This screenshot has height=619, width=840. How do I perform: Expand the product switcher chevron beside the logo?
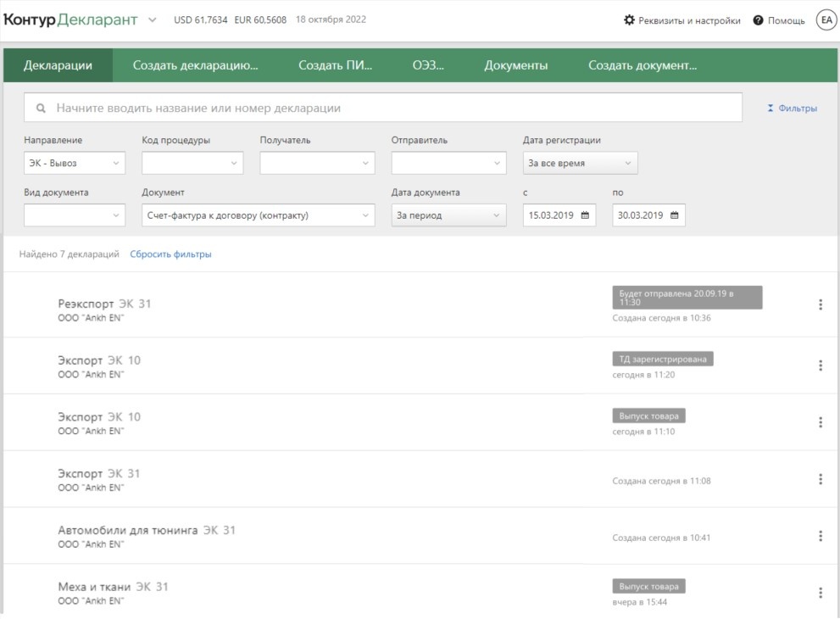pyautogui.click(x=152, y=20)
